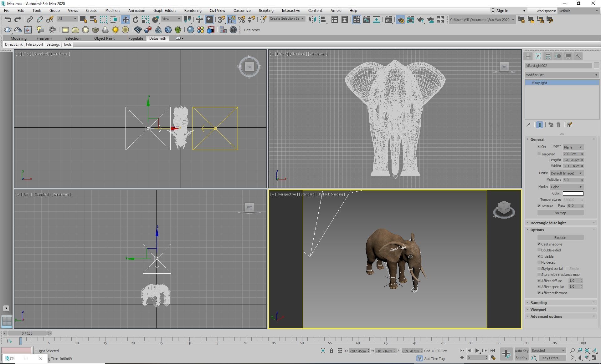The width and height of the screenshot is (601, 364).
Task: Open the Modify command panel tab
Action: click(538, 56)
